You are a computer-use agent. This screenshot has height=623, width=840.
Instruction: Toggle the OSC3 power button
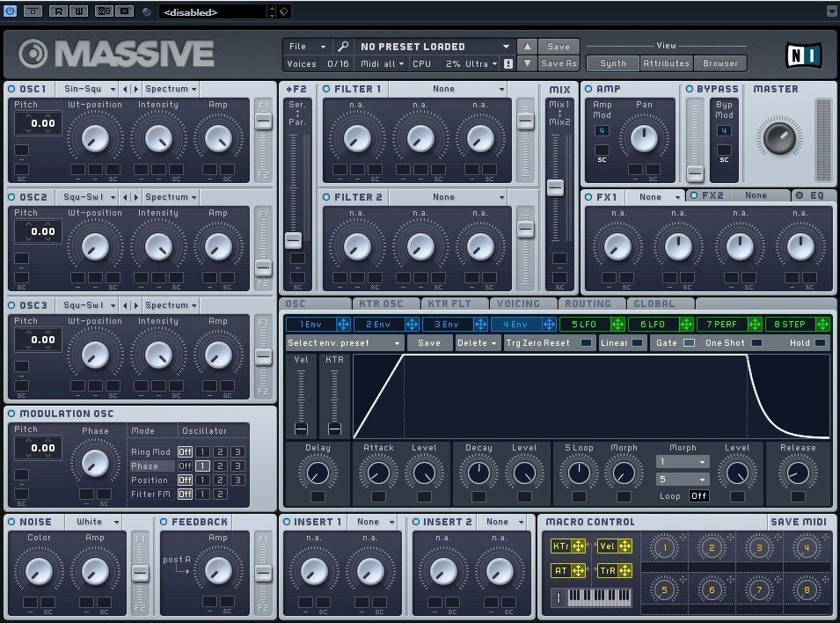point(11,305)
